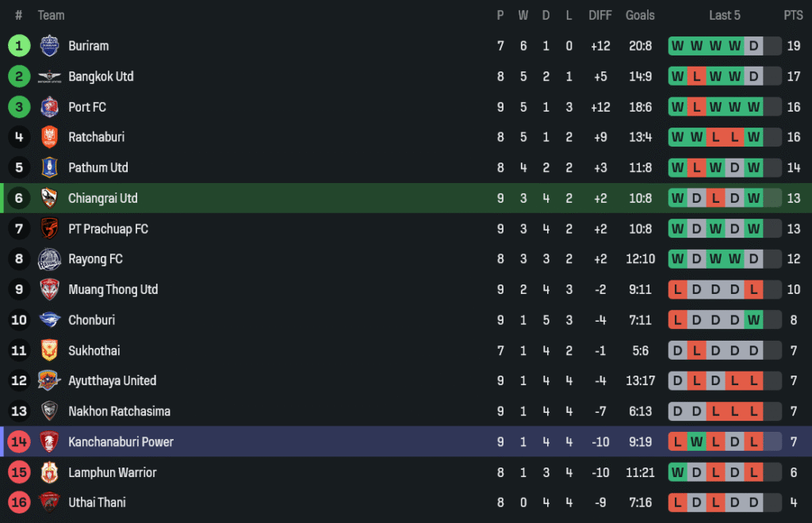Click the Muang Thong Utd crest
812x523 pixels.
click(49, 289)
